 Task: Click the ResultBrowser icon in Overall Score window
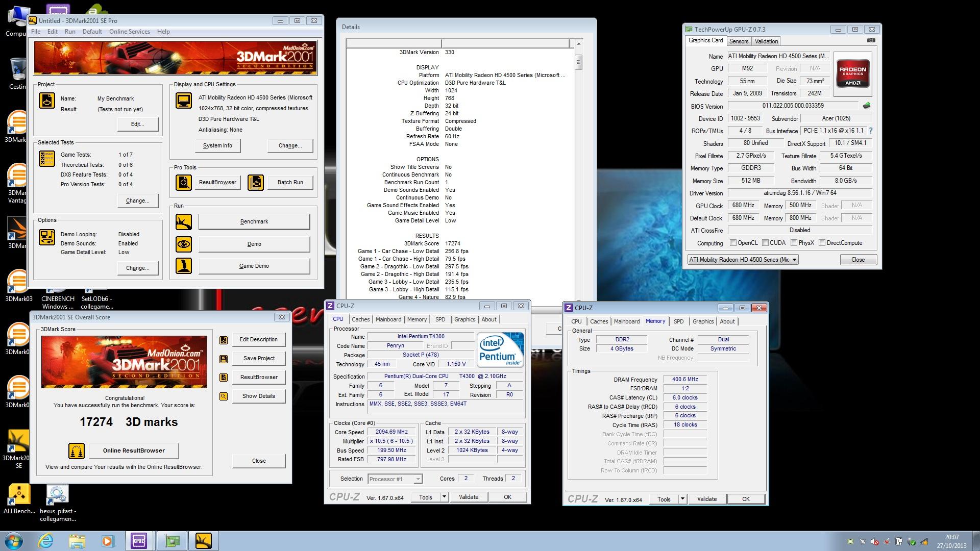click(x=224, y=378)
